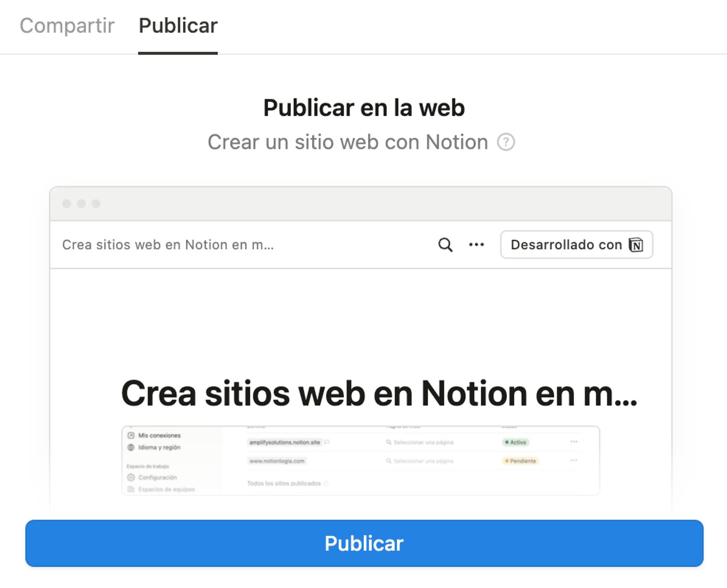Switch to the Compartir tab
This screenshot has width=727, height=588.
[67, 26]
